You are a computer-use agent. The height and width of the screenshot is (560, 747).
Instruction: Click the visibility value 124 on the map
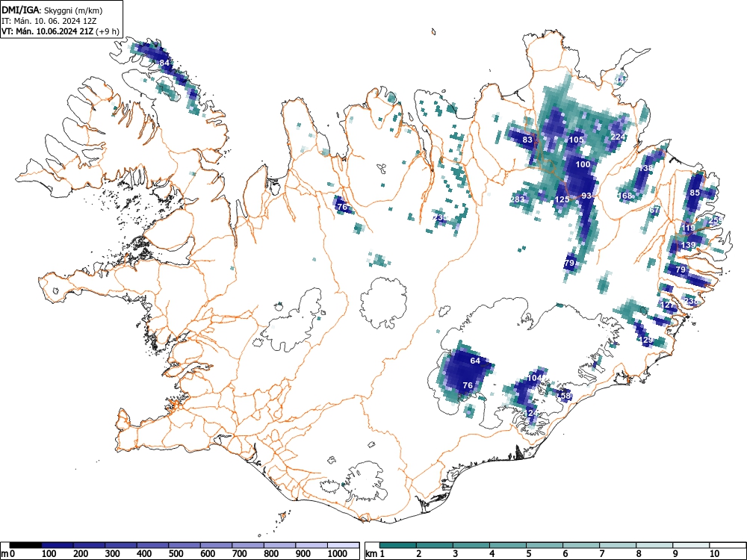click(530, 413)
